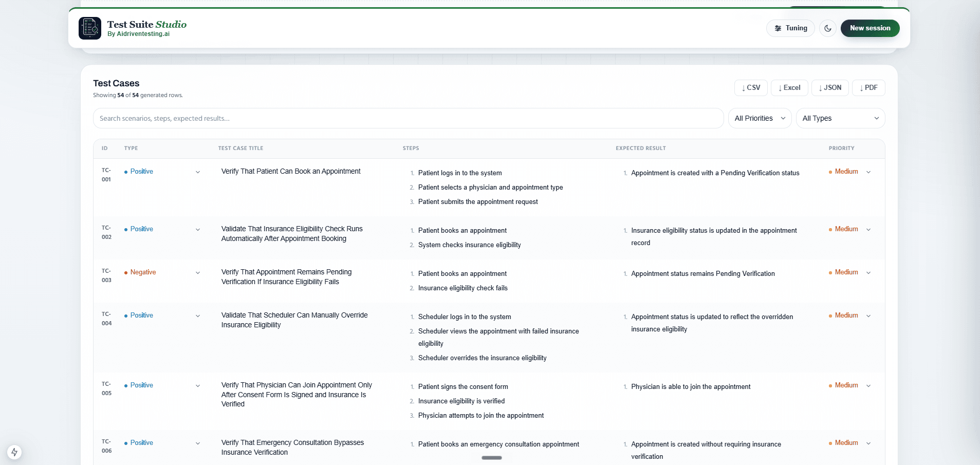Open Medium priority dropdown for TC-005
The height and width of the screenshot is (465, 980).
(849, 385)
